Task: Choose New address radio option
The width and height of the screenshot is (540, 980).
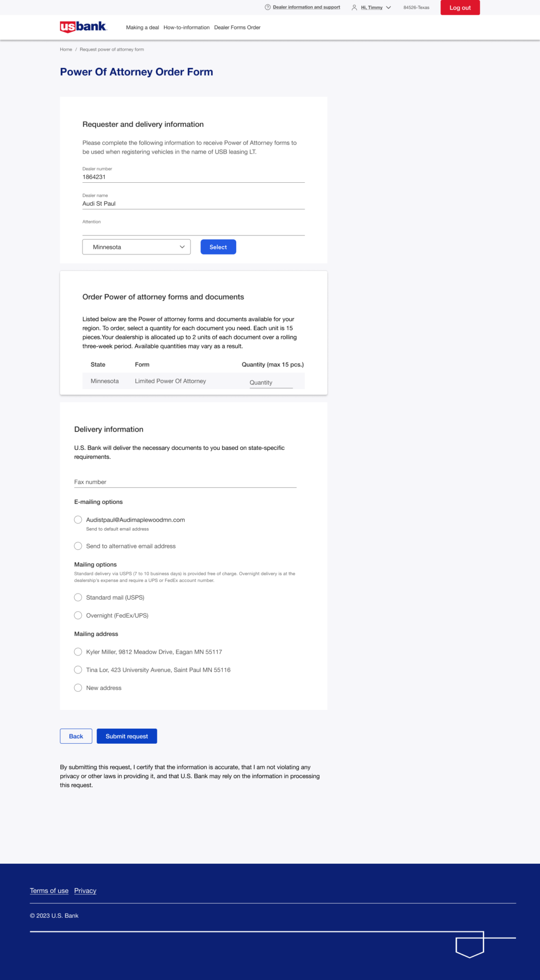Action: (78, 688)
